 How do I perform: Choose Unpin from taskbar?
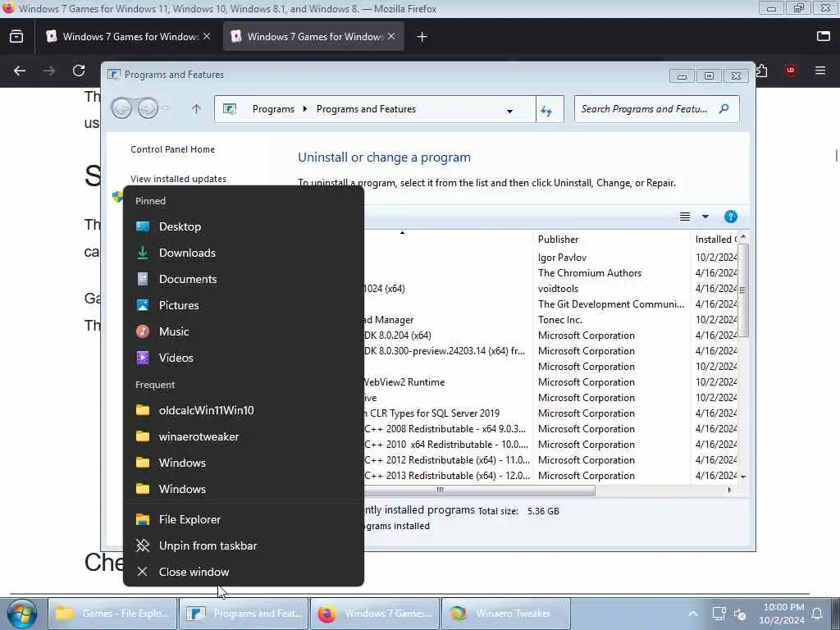point(243,546)
